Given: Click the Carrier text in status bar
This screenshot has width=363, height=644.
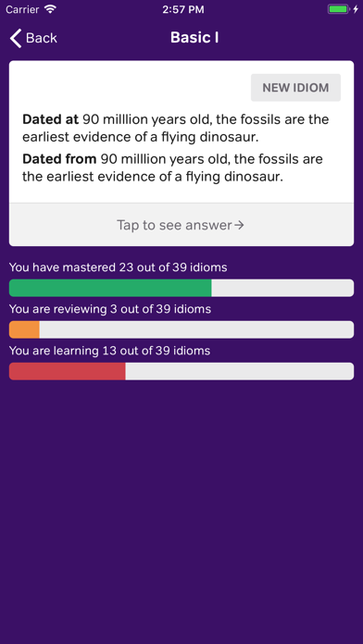Looking at the screenshot, I should click(22, 9).
